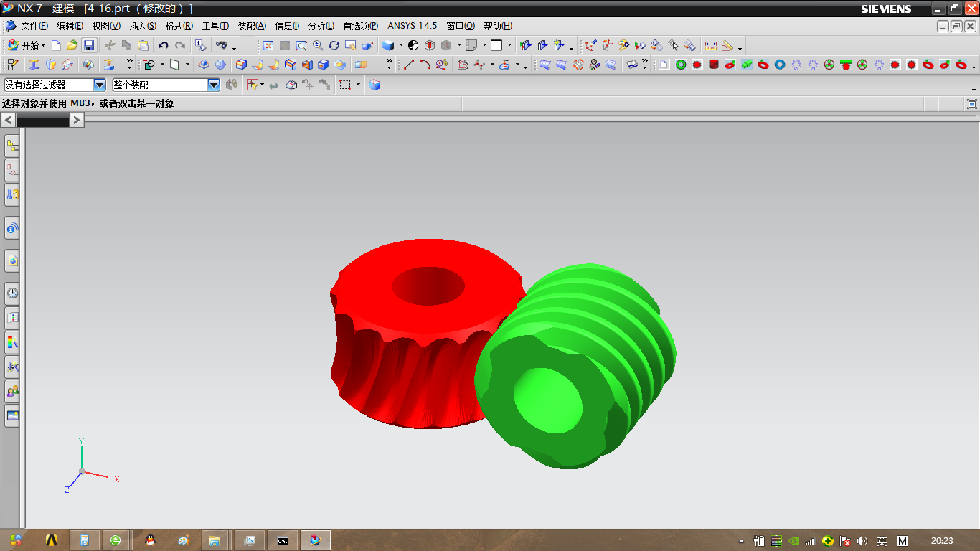Open the 整个装配 scope dropdown

pos(213,85)
